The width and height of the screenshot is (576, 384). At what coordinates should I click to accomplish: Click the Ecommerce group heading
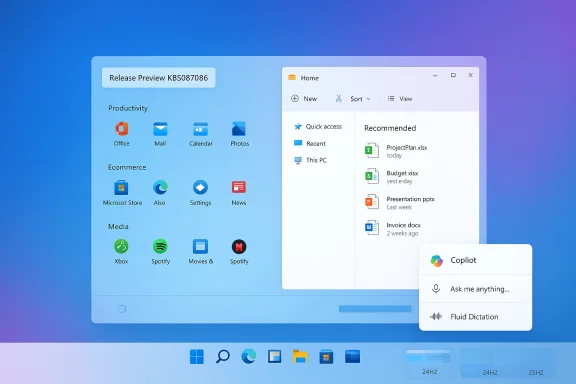point(127,167)
